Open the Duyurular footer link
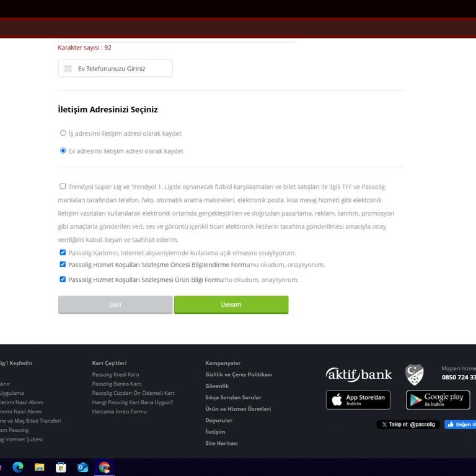476x476 pixels. point(219,420)
